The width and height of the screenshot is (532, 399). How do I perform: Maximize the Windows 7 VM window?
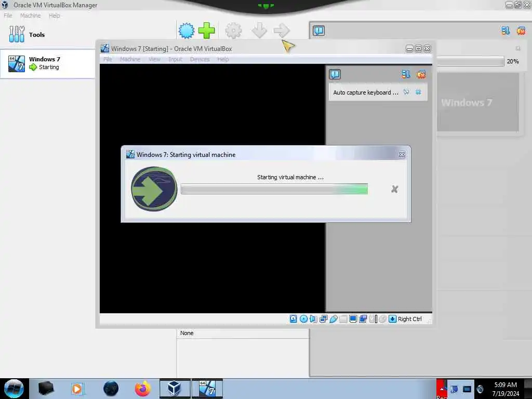pos(418,48)
